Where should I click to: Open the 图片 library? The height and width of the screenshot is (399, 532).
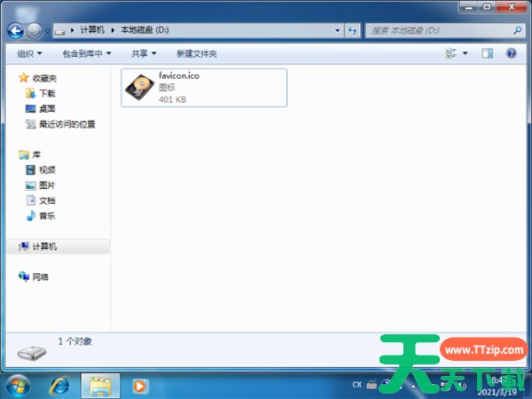(47, 185)
